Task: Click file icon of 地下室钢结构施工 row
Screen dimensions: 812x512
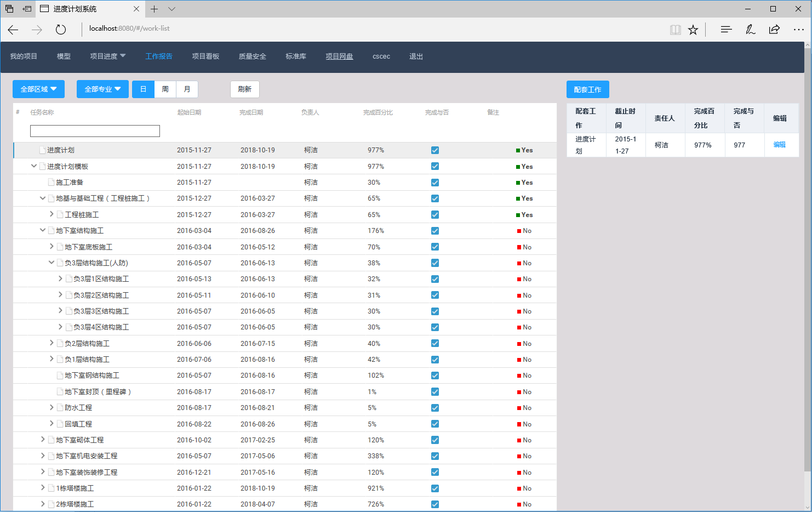Action: click(x=60, y=376)
